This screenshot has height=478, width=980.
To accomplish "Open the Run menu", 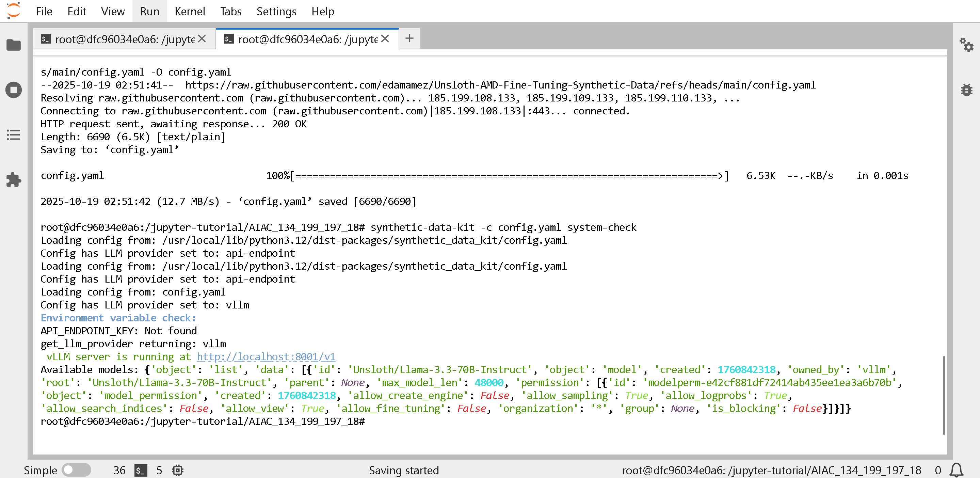I will [149, 12].
